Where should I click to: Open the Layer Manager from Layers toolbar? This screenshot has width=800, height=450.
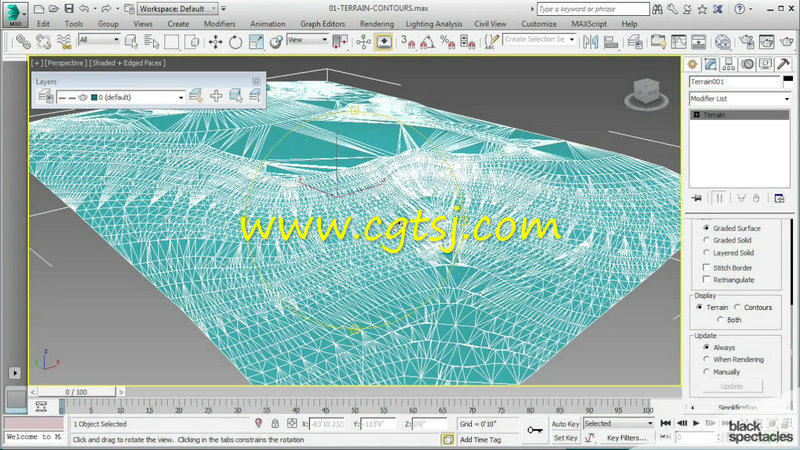click(45, 96)
